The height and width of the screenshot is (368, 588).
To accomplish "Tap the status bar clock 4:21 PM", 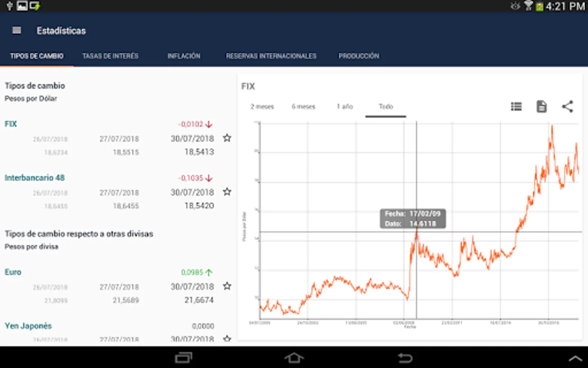I will pyautogui.click(x=565, y=6).
